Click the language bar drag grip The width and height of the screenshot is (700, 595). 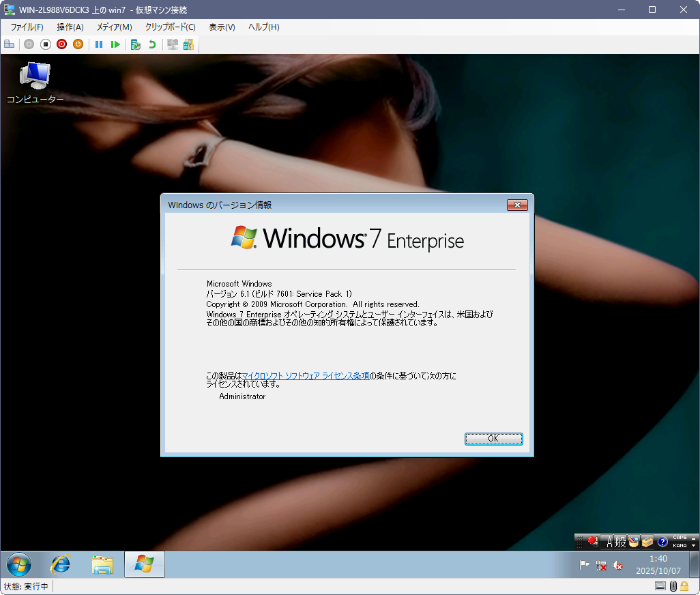579,542
